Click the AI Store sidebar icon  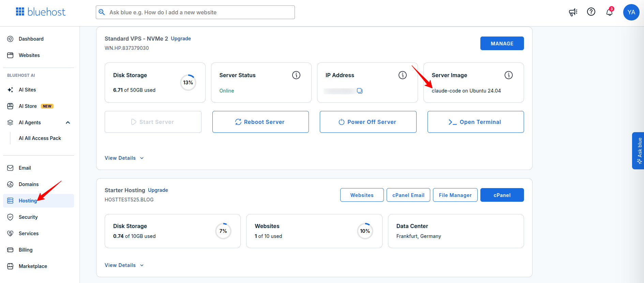pyautogui.click(x=10, y=106)
